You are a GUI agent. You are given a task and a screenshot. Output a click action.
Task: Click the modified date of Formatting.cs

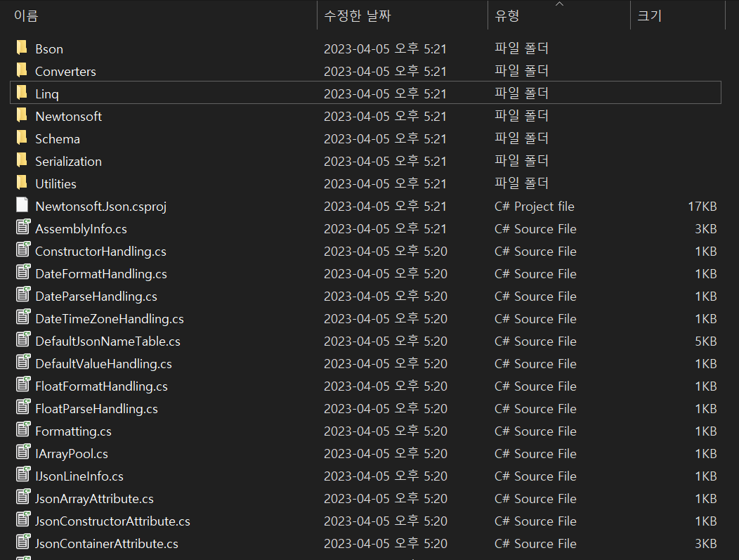[386, 431]
